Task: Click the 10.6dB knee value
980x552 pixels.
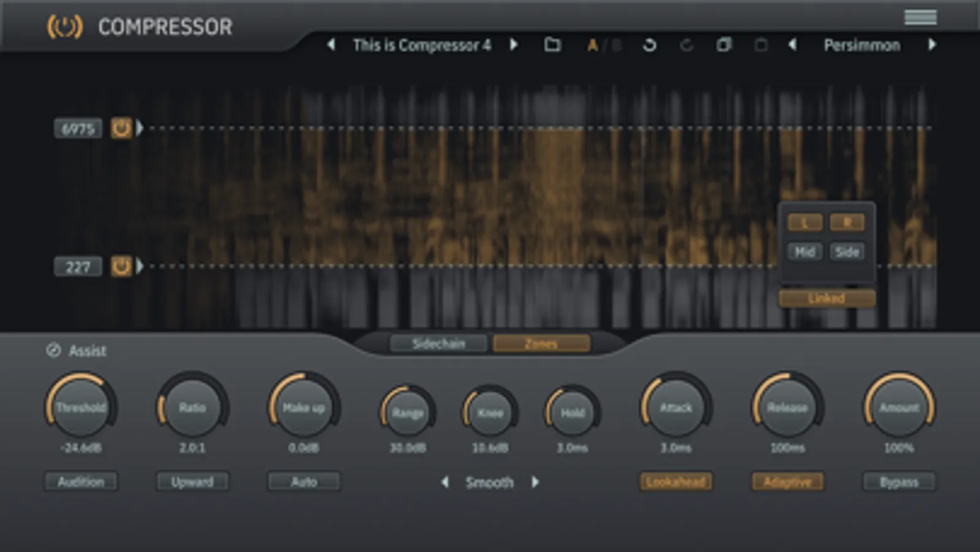Action: coord(490,448)
